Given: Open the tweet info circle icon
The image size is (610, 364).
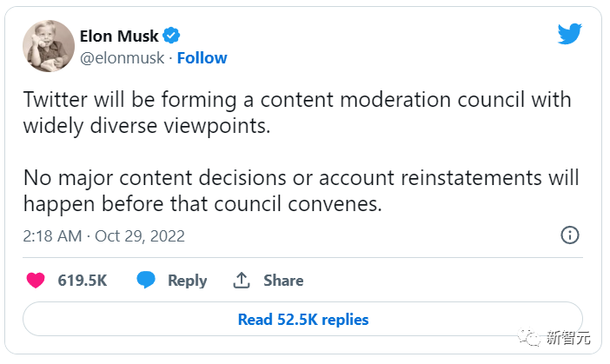Looking at the screenshot, I should pos(570,235).
